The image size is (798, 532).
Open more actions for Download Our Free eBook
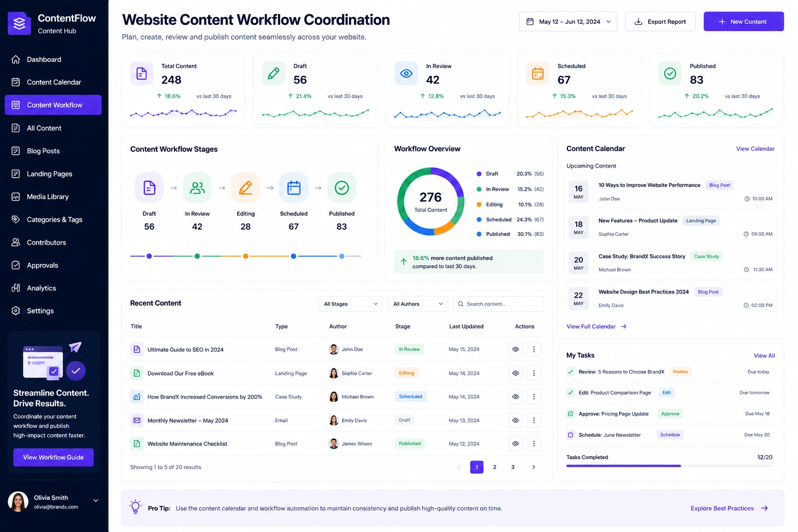[534, 373]
